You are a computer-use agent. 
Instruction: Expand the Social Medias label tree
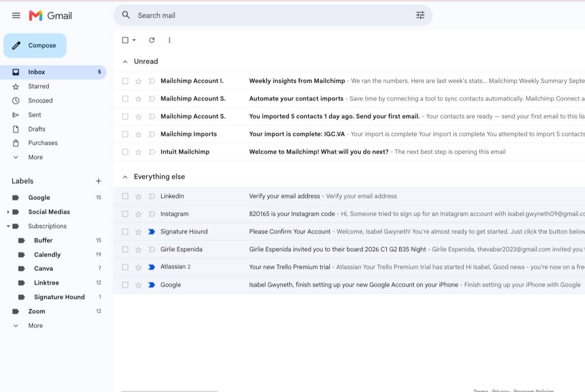(8, 212)
